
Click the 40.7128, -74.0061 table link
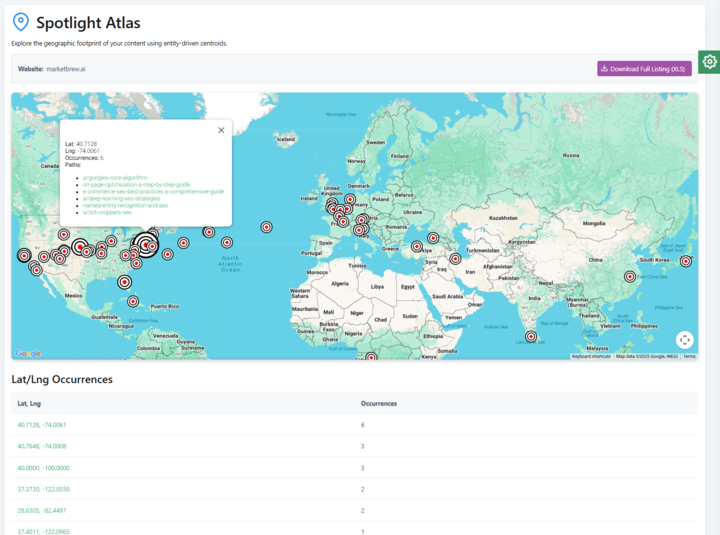point(42,425)
